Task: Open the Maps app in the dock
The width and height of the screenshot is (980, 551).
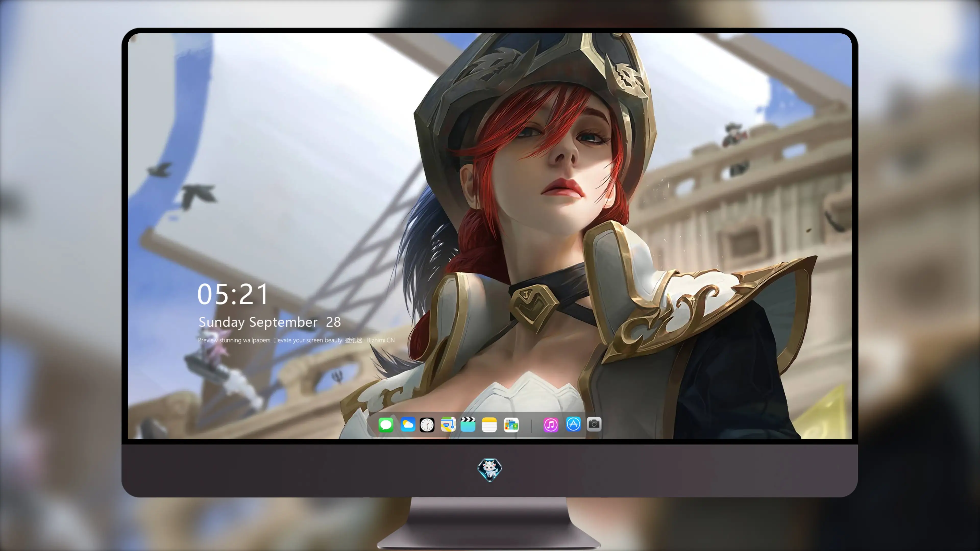Action: (x=448, y=424)
